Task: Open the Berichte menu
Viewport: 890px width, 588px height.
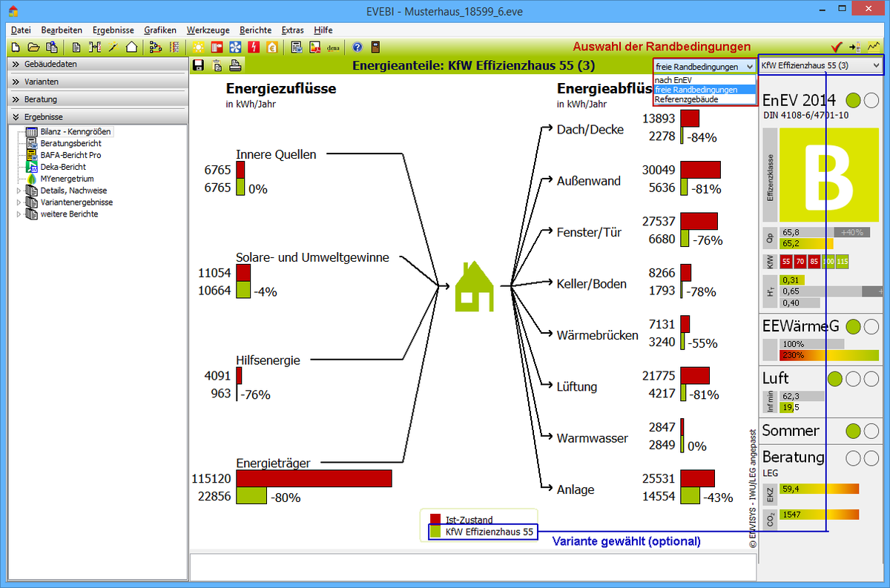Action: [256, 30]
